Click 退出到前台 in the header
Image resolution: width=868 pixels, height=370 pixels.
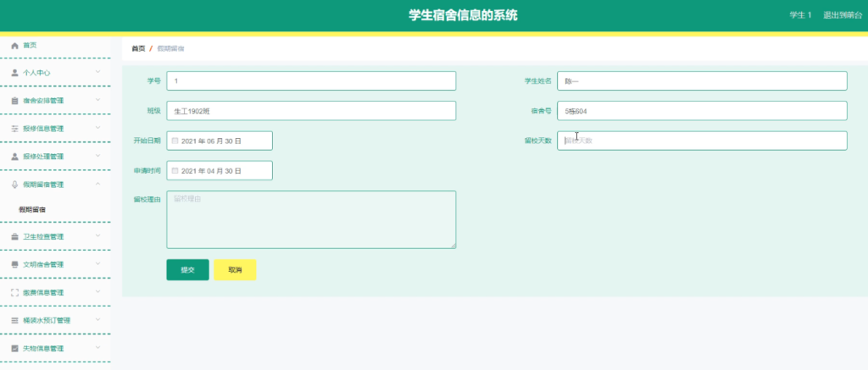(x=843, y=15)
